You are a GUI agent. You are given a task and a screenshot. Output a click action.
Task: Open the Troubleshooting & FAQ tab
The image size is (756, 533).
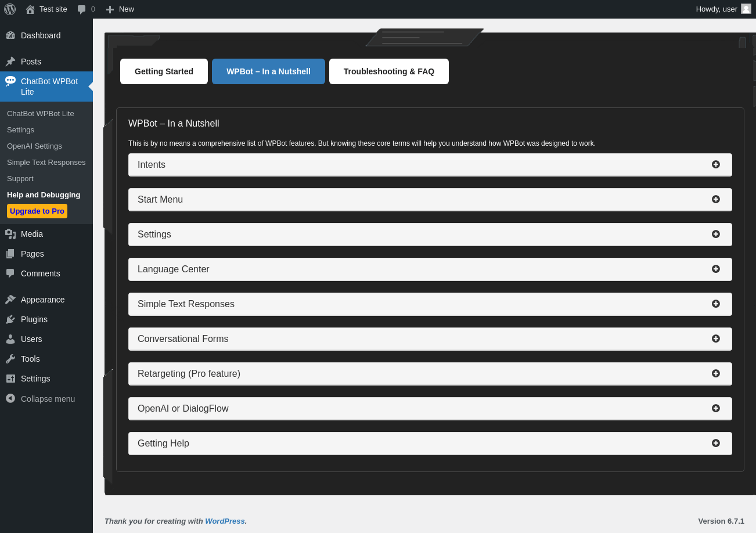pos(389,71)
